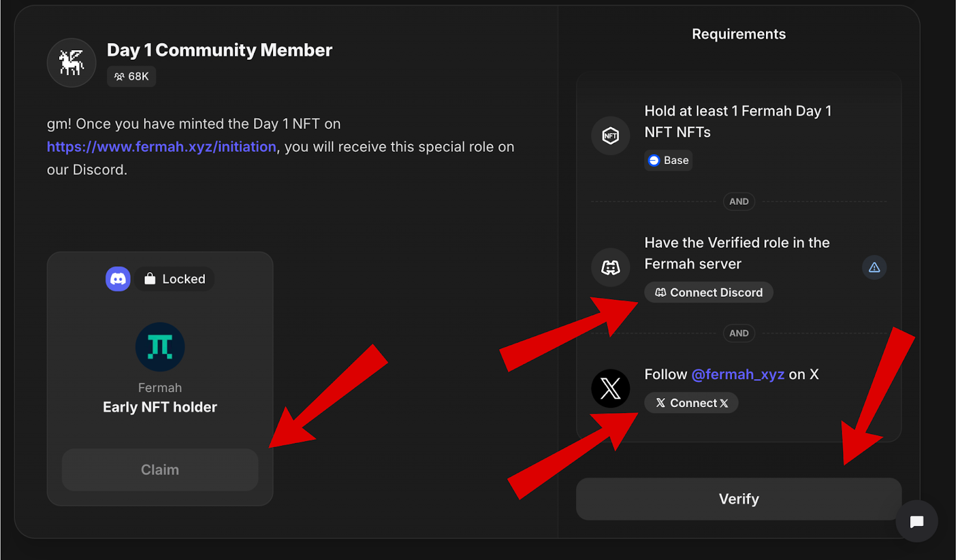Open the fermah.xyz/initiation link
The image size is (956, 560).
pyautogui.click(x=161, y=147)
